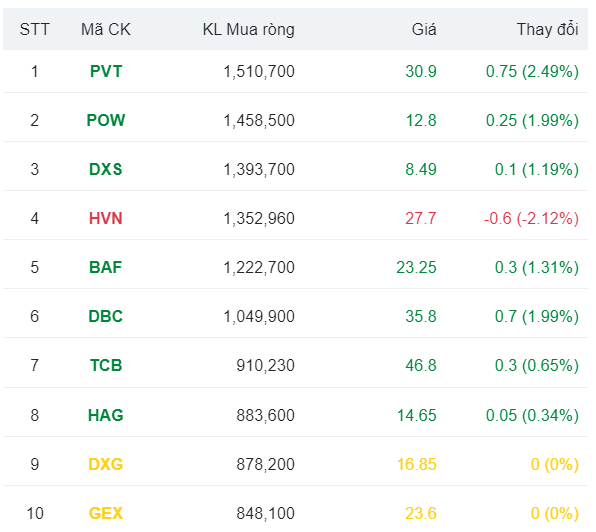The width and height of the screenshot is (596, 532).
Task: Click the STT column header
Action: 35,30
